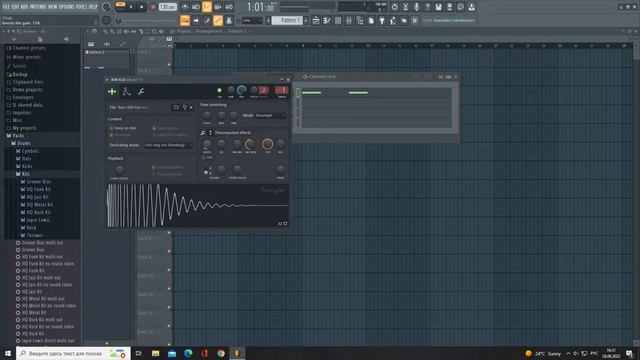The height and width of the screenshot is (360, 640).
Task: Toggle loop recording icon
Action: pos(229,7)
